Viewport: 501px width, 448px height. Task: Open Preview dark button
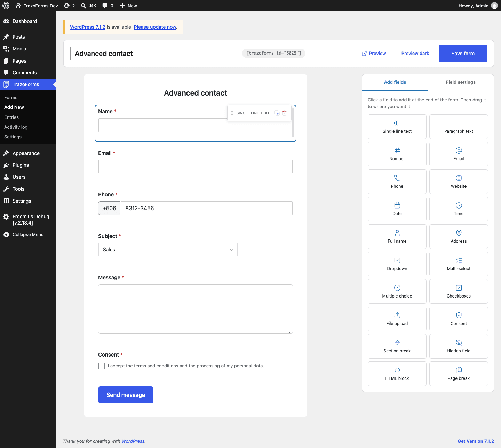point(415,54)
